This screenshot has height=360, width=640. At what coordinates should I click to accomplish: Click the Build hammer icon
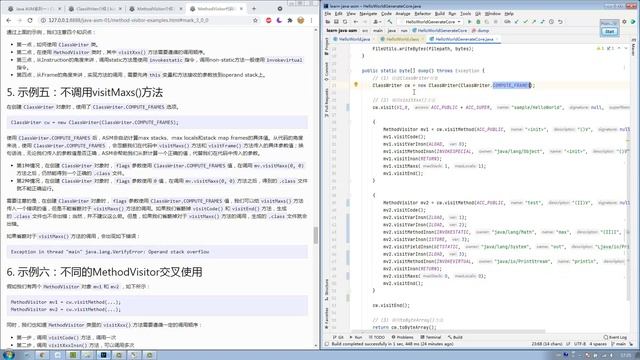point(390,22)
